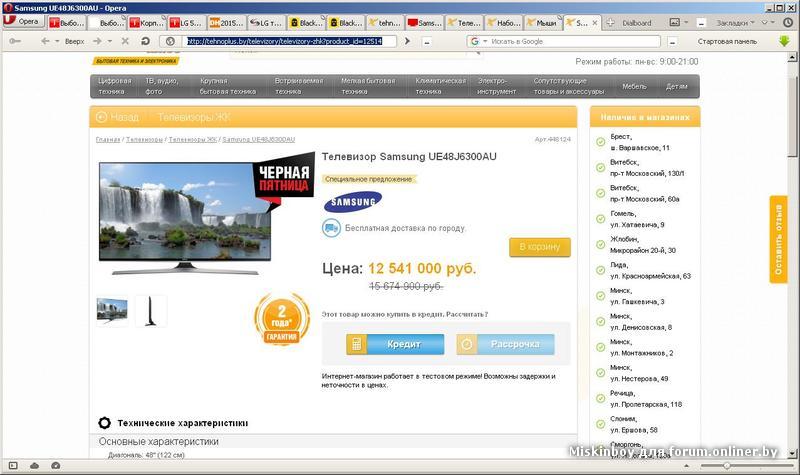Image resolution: width=800 pixels, height=475 pixels.
Task: Click the main TV product image
Action: pyautogui.click(x=185, y=218)
